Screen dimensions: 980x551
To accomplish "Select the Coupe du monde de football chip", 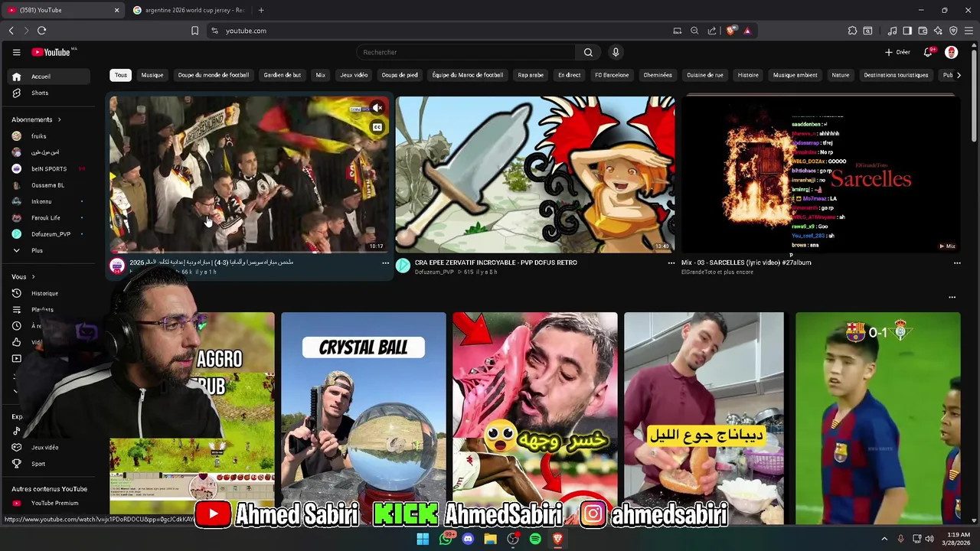I will coord(214,75).
